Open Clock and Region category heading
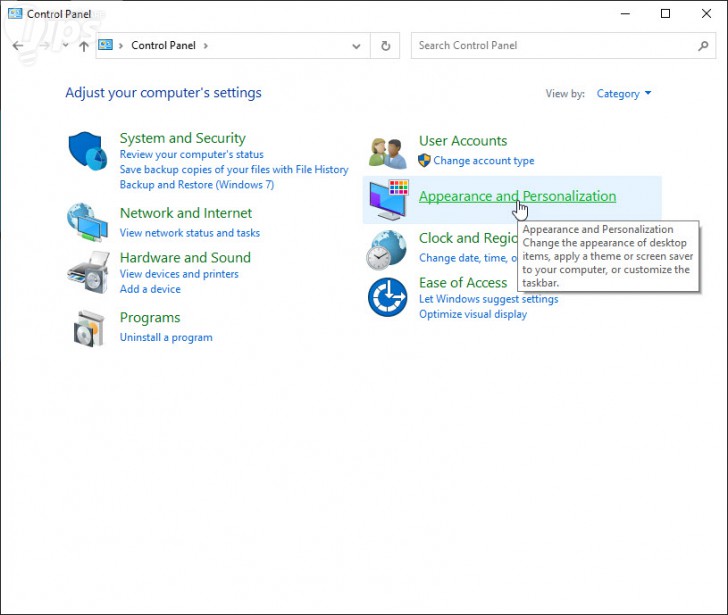This screenshot has height=615, width=728. pos(468,238)
